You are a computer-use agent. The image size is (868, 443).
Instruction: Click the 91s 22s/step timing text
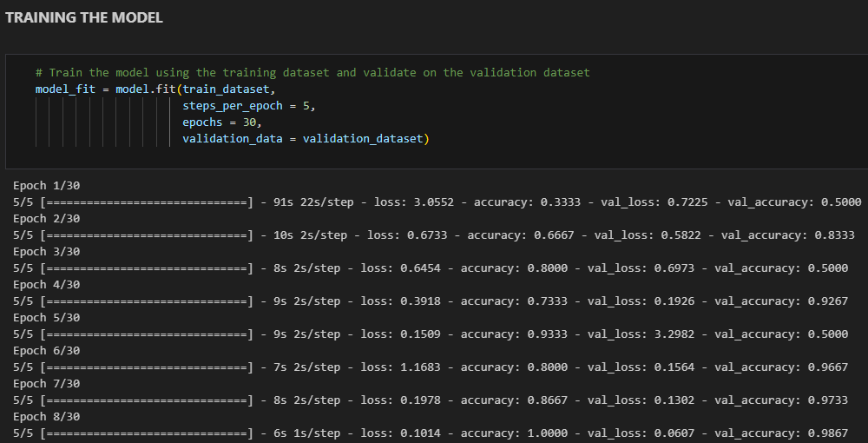pos(313,202)
